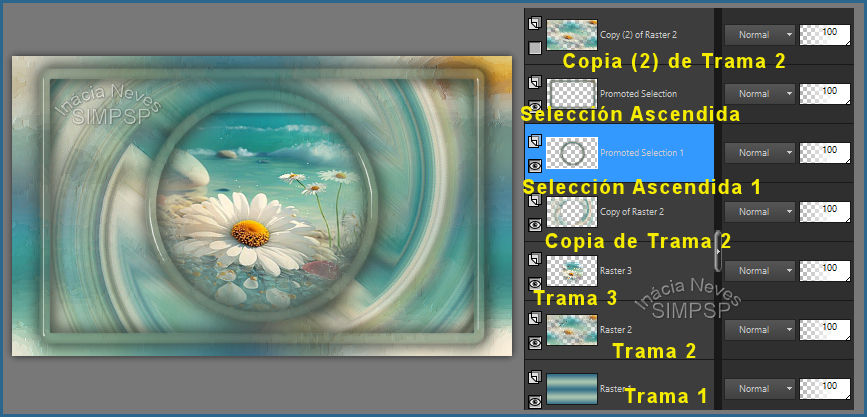Show the hidden Copy (2) of Raster 2 layer
The width and height of the screenshot is (867, 417).
point(535,48)
